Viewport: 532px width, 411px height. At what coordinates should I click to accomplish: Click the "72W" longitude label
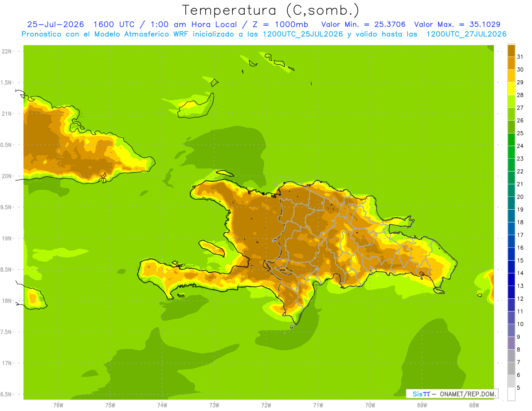pyautogui.click(x=266, y=405)
